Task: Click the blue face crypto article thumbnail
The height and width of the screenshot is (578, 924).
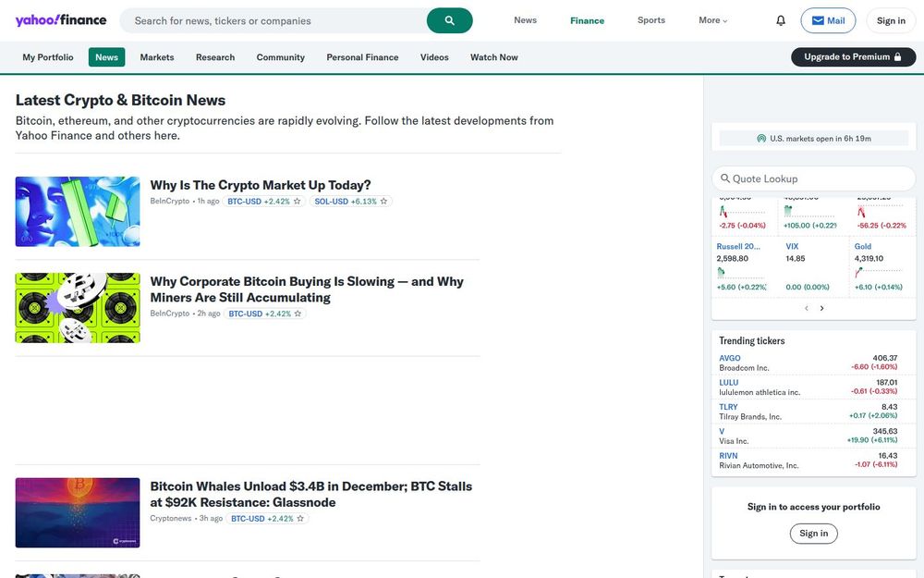Action: 78,211
